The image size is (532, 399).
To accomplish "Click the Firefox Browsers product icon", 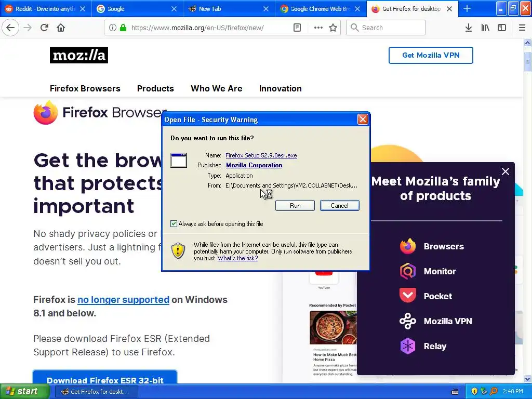I will click(407, 246).
